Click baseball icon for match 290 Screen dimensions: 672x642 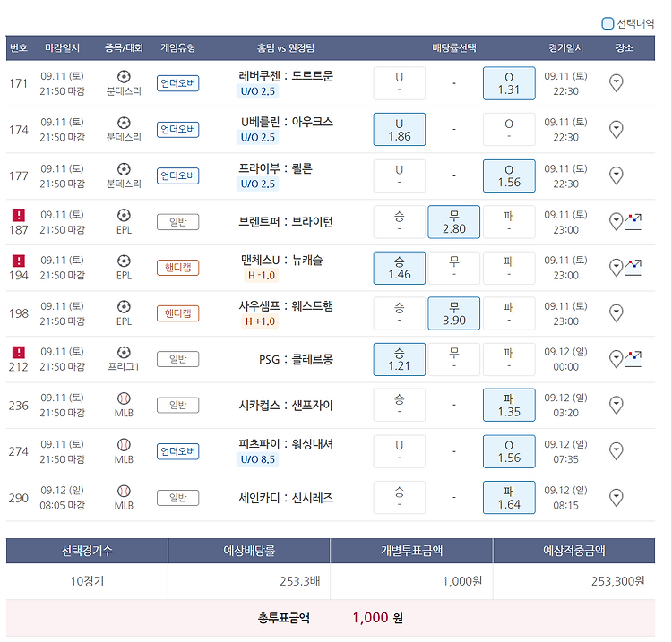click(124, 491)
